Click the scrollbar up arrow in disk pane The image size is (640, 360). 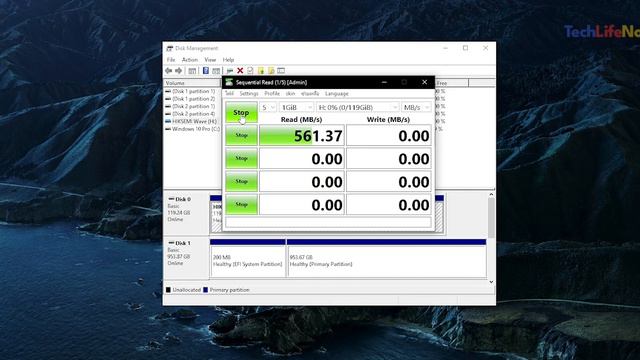[491, 195]
